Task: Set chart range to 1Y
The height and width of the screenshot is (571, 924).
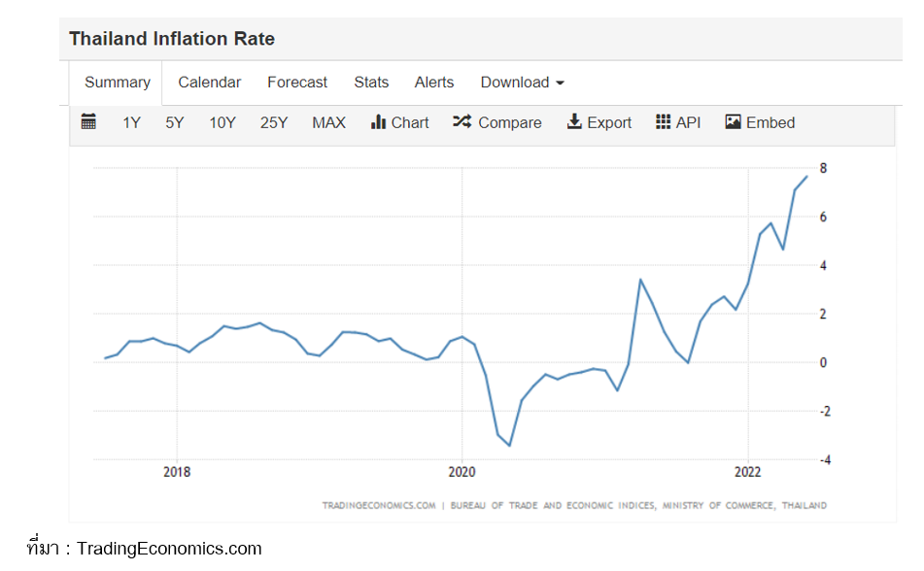Action: coord(131,122)
